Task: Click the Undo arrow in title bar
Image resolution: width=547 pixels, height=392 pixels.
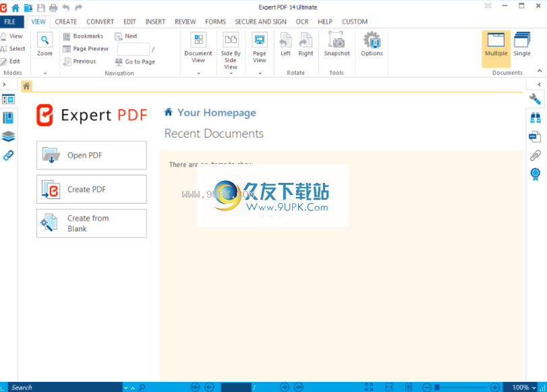Action: click(x=66, y=7)
